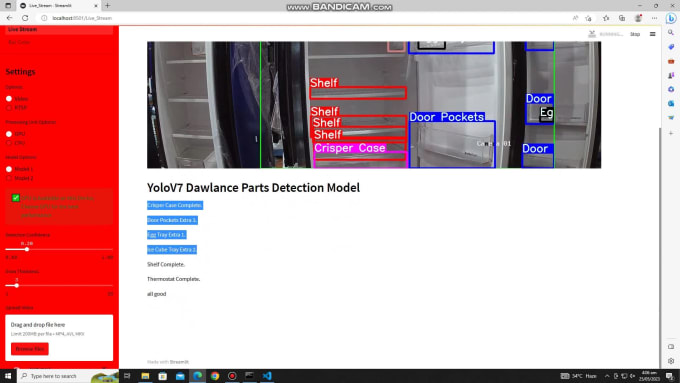
Task: Click the detection confidence slider handle
Action: [x=27, y=249]
